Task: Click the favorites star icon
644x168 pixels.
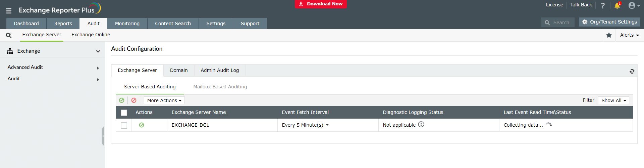Action: tap(609, 35)
